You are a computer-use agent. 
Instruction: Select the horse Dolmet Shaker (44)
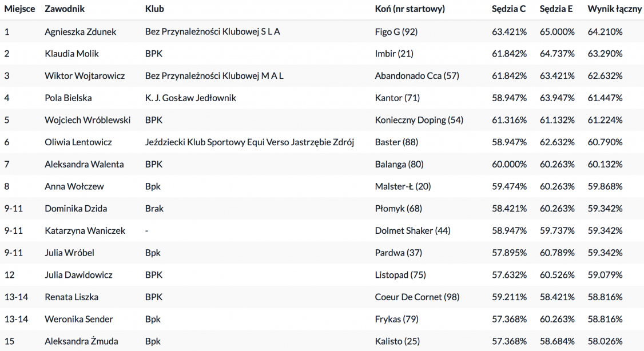tap(412, 231)
